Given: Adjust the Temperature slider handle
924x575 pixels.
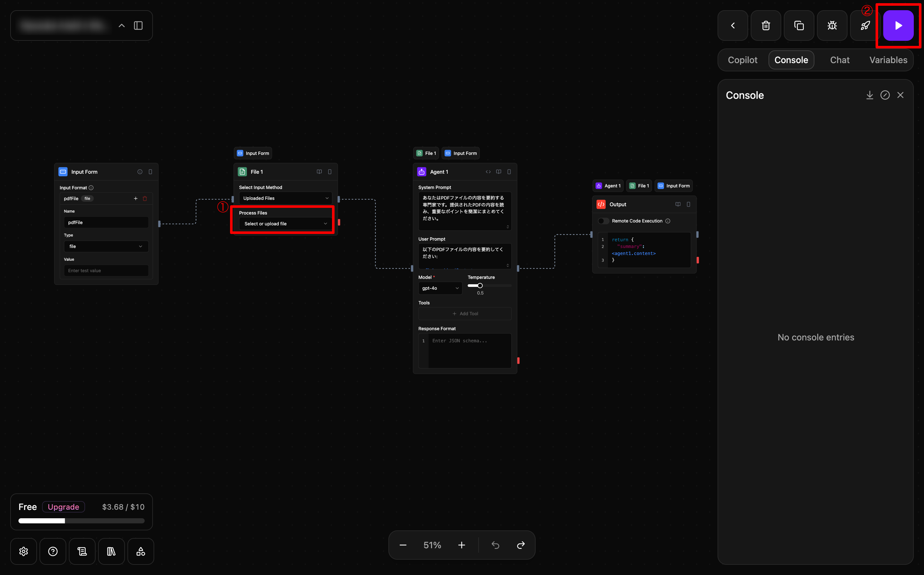Looking at the screenshot, I should coord(480,286).
